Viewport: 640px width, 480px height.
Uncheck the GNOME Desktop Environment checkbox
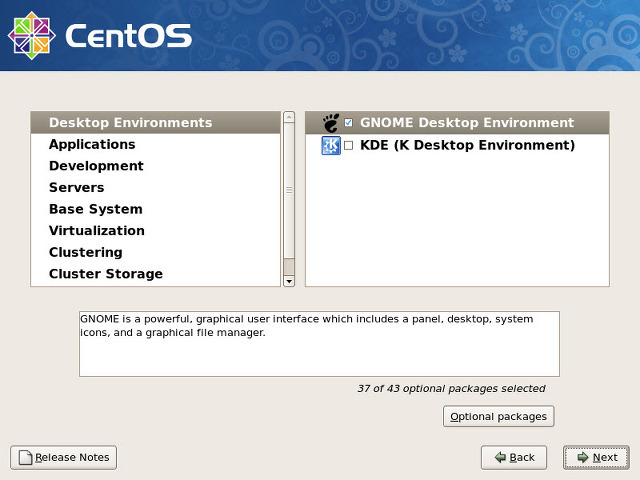[349, 122]
